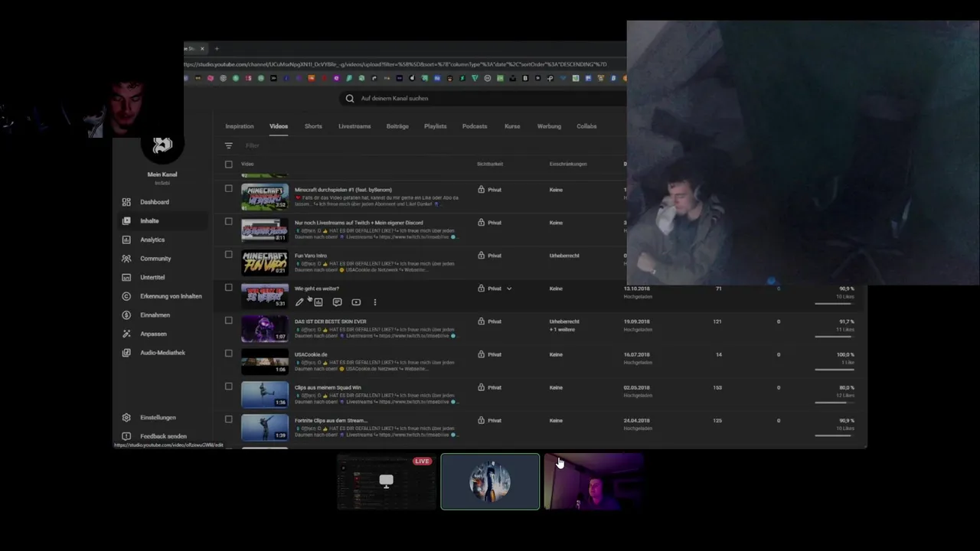The width and height of the screenshot is (980, 551).
Task: Select checkbox for Fortnite Clips aus dem Stream
Action: click(x=228, y=419)
